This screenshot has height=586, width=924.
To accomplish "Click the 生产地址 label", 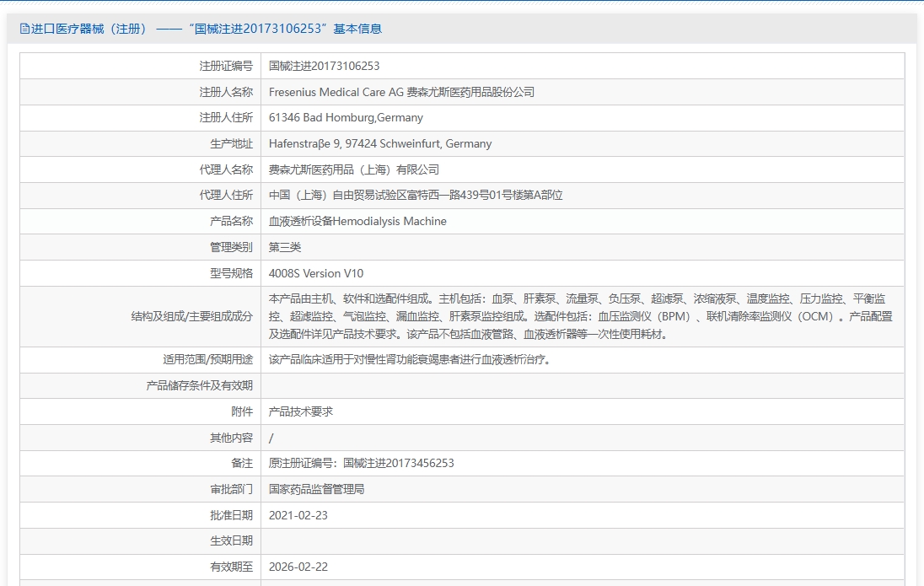I will [231, 144].
